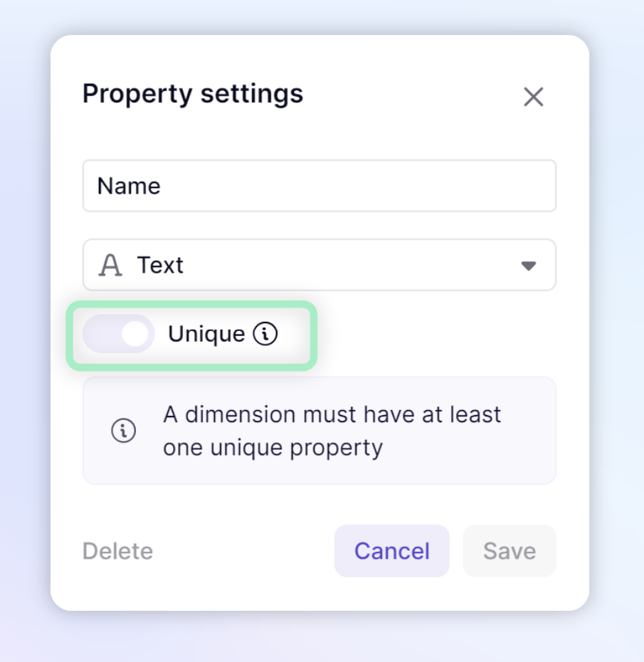
Task: Click inside the Name input field
Action: click(x=320, y=186)
